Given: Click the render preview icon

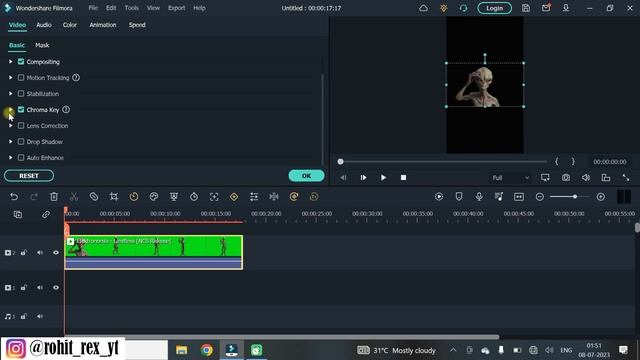Looking at the screenshot, I should click(439, 197).
